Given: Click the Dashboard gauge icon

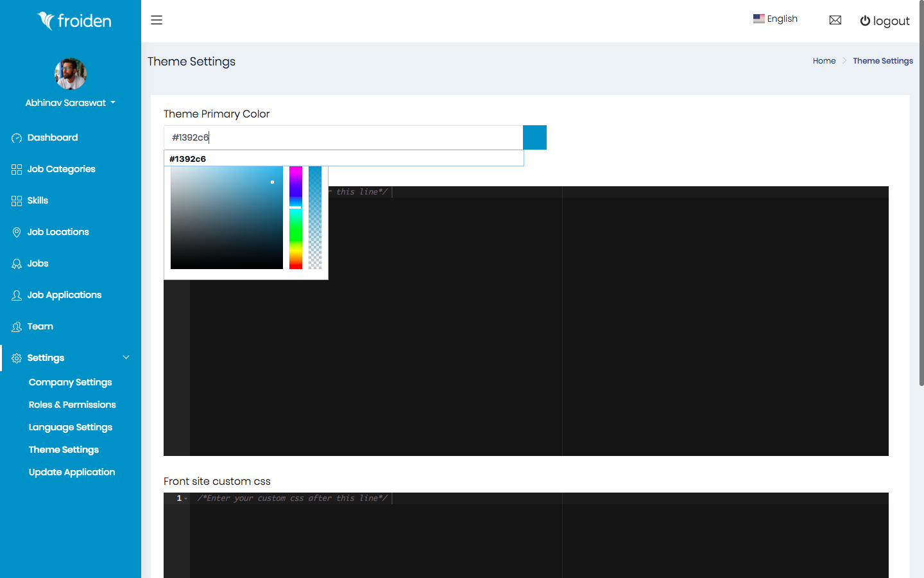Looking at the screenshot, I should [17, 138].
